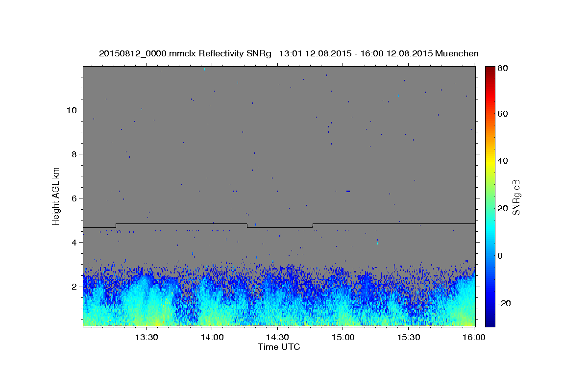The image size is (588, 392).
Task: Click the colorbar value 20 on the scale
Action: coord(502,208)
